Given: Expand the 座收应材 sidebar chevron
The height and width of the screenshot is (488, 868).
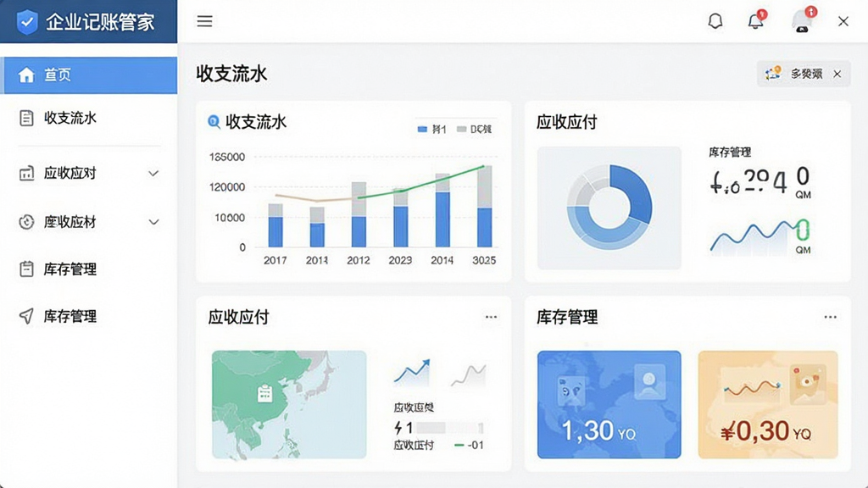Looking at the screenshot, I should pyautogui.click(x=153, y=222).
